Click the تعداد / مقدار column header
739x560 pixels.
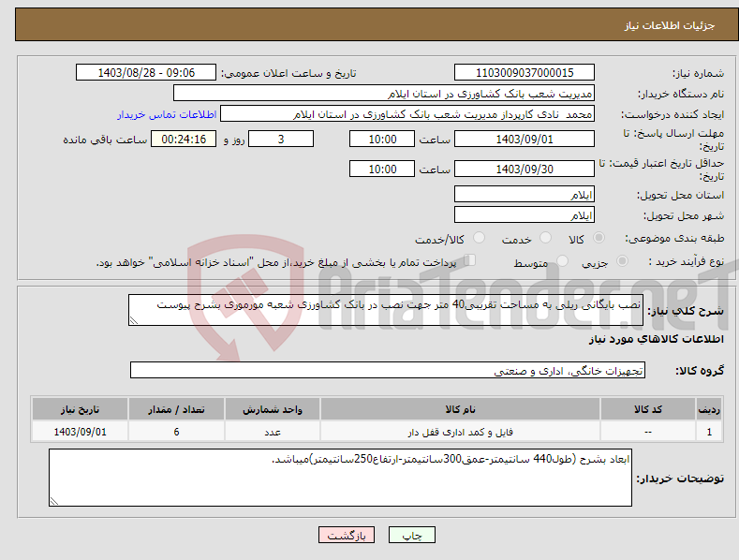[176, 409]
